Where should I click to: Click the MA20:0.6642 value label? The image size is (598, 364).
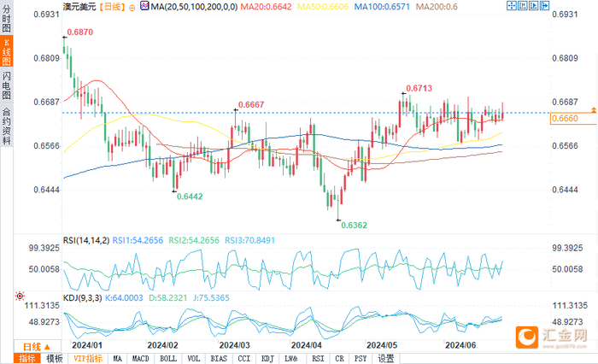pos(266,7)
